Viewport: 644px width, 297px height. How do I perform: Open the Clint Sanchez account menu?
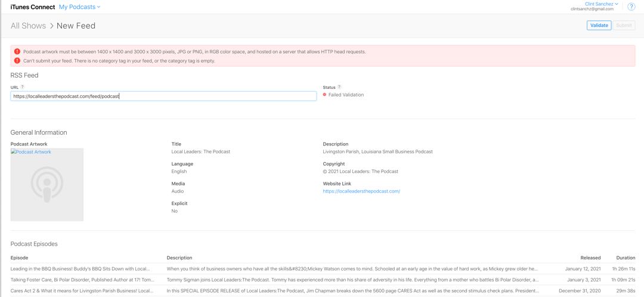(601, 4)
